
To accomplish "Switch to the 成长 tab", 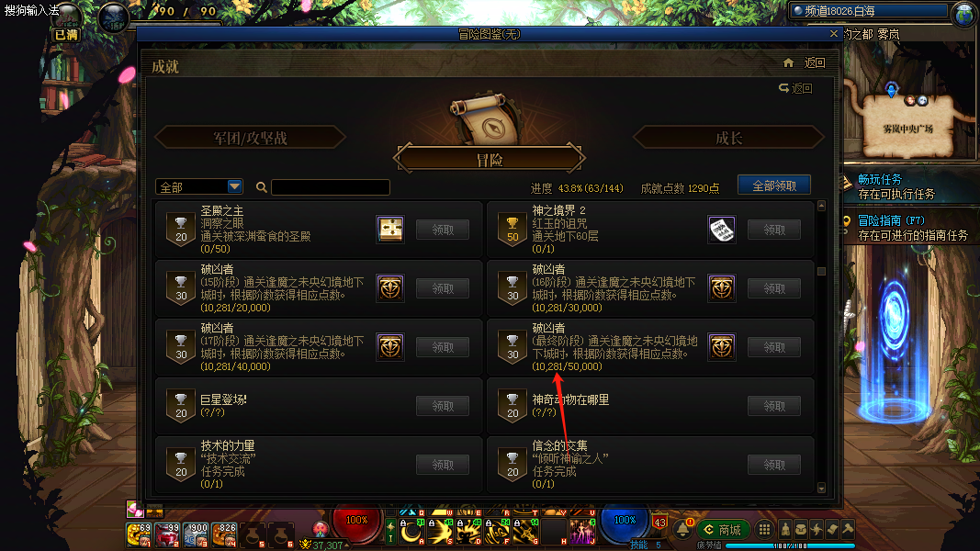I will [x=728, y=138].
